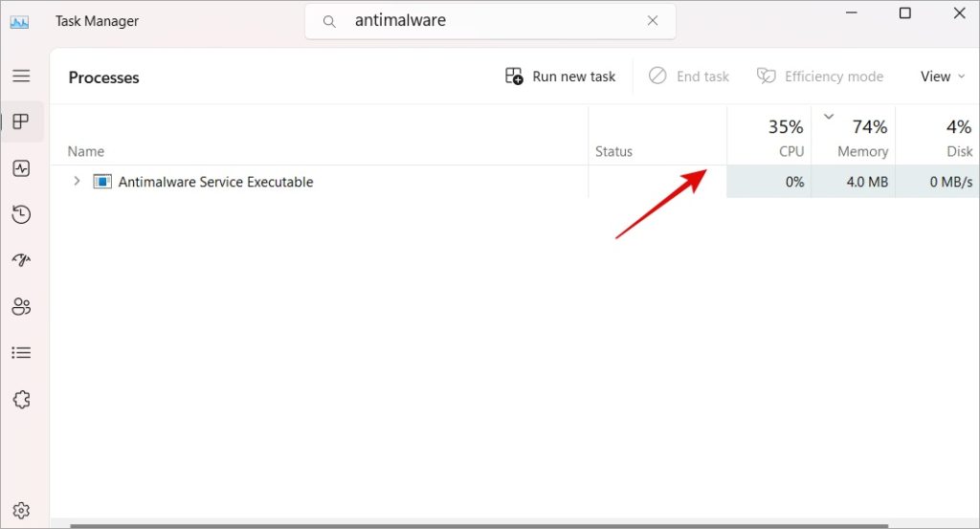The height and width of the screenshot is (529, 980).
Task: Close the Task Manager window
Action: [x=959, y=12]
